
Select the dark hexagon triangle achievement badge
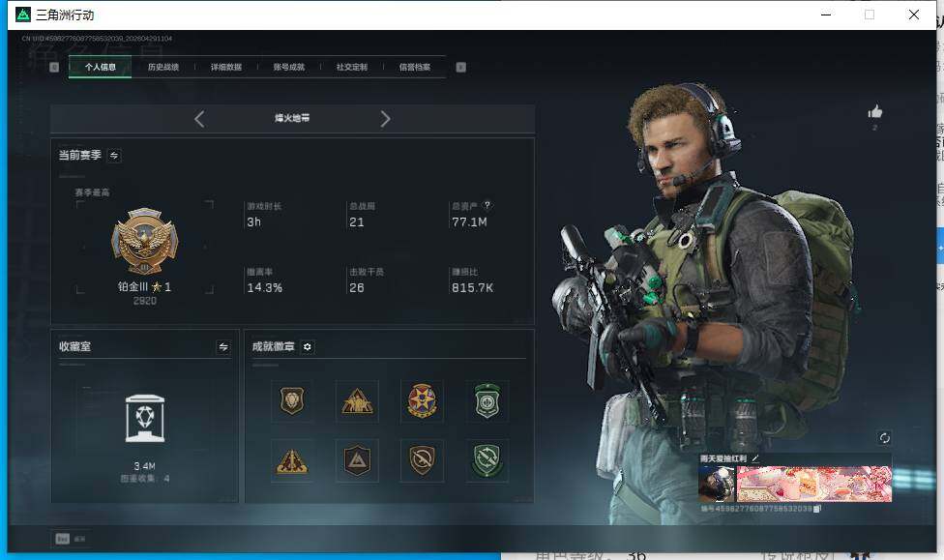357,460
